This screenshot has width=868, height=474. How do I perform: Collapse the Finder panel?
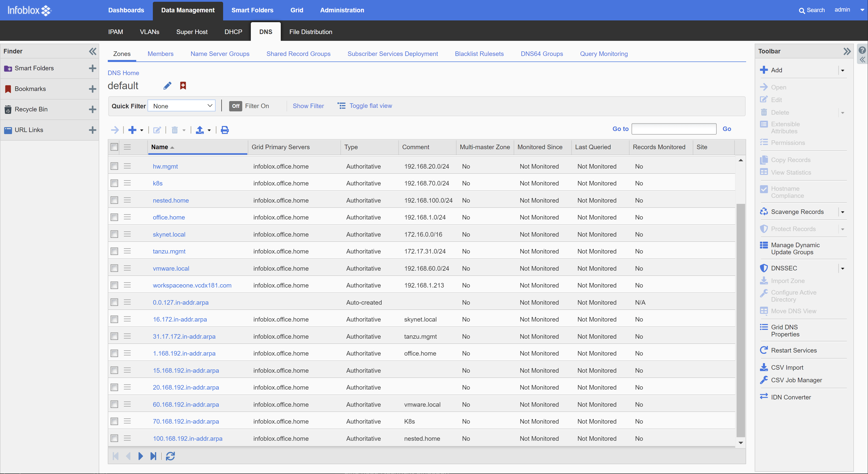coord(92,51)
